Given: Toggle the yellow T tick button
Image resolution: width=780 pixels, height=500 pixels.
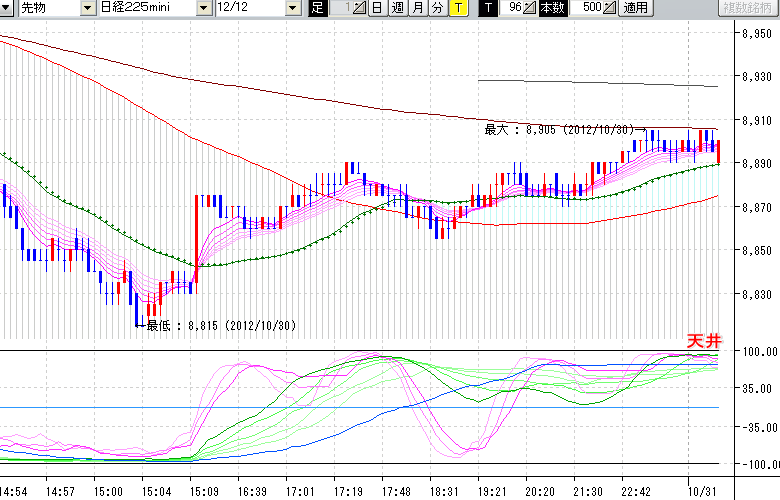Looking at the screenshot, I should point(457,8).
